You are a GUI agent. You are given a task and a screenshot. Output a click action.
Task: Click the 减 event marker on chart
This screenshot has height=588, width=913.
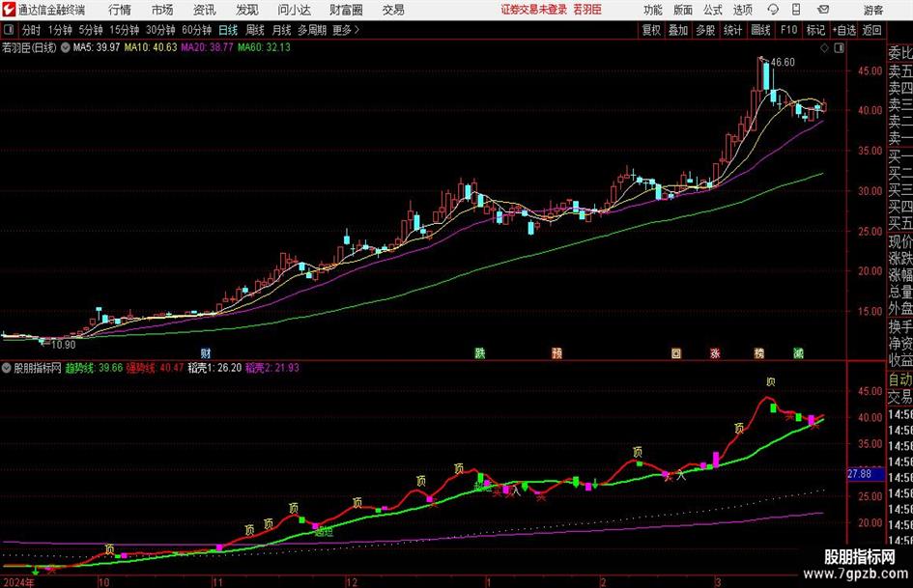(798, 352)
